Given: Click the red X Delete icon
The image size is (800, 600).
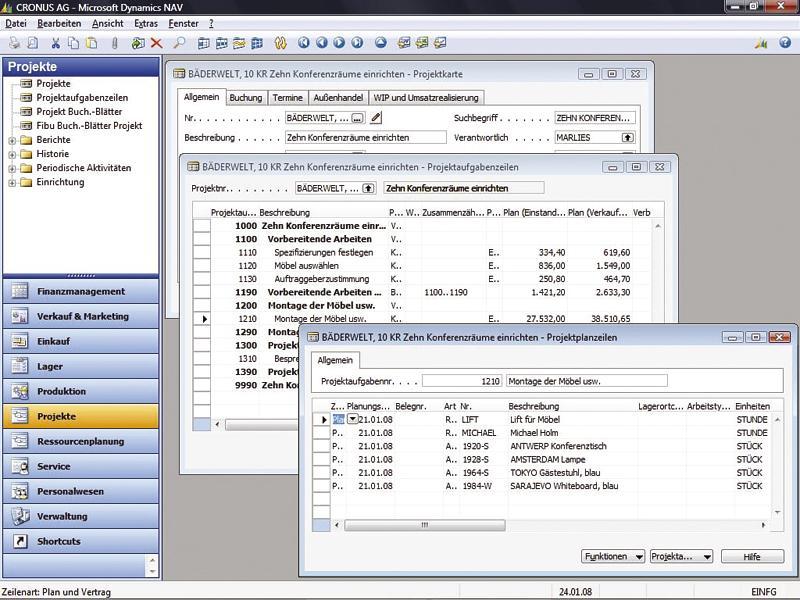Looking at the screenshot, I should click(x=156, y=43).
